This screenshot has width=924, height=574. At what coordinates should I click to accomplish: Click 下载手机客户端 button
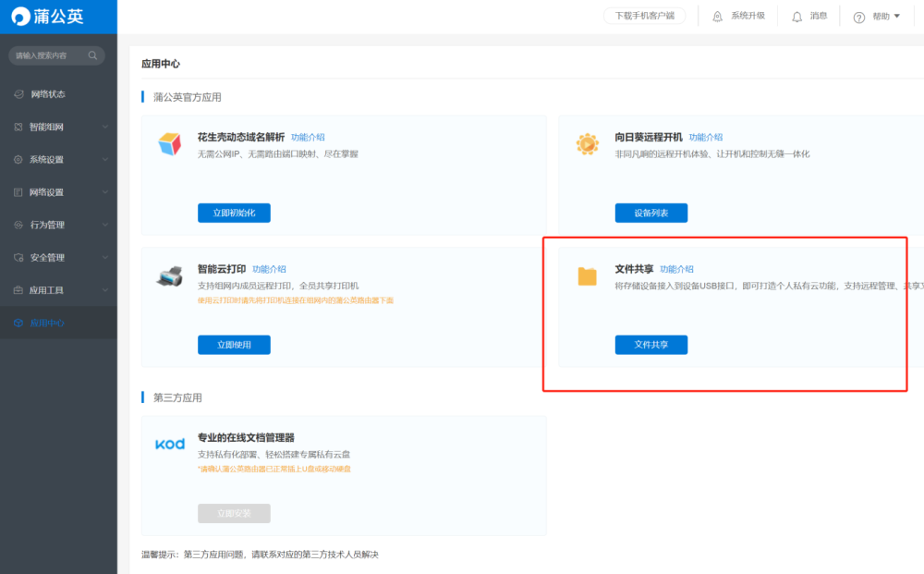(645, 16)
